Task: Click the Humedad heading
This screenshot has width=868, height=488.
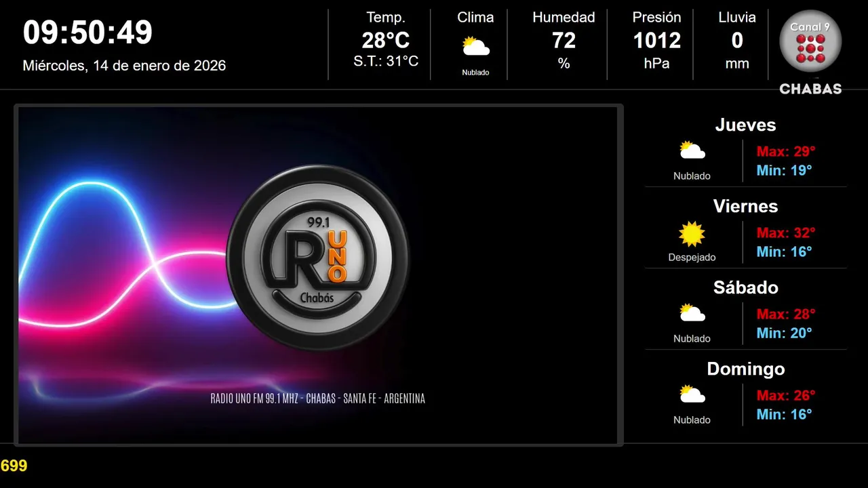Action: 564,18
